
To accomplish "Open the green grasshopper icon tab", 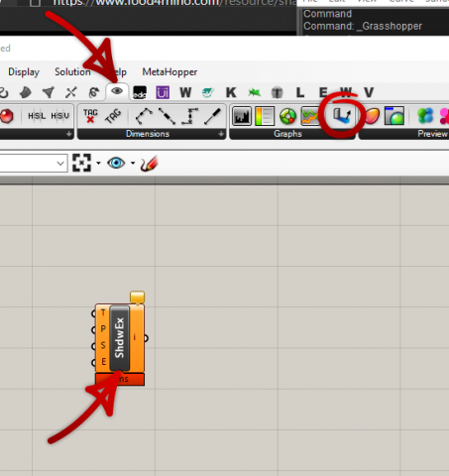I will (254, 92).
